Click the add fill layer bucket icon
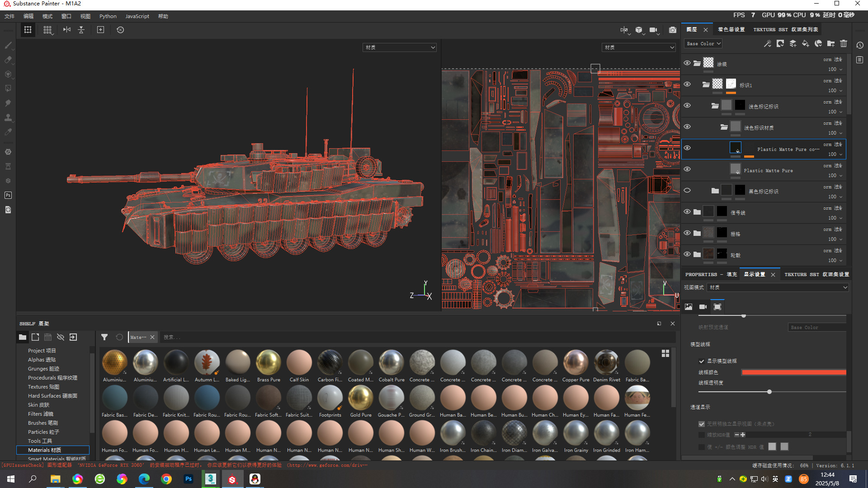868x488 pixels. point(806,44)
